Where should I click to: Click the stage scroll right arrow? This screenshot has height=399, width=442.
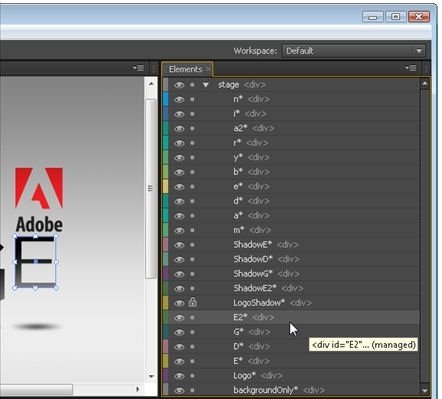click(x=137, y=389)
